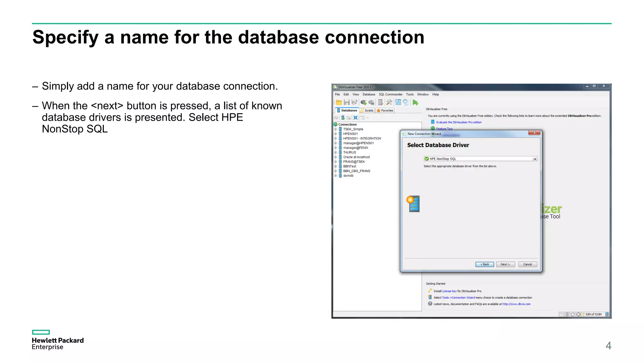Switch to the Favorites tab
644x362 pixels.
tap(385, 111)
